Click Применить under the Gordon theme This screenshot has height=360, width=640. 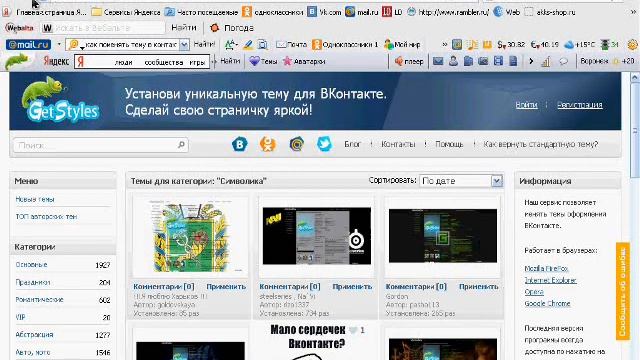(x=478, y=287)
